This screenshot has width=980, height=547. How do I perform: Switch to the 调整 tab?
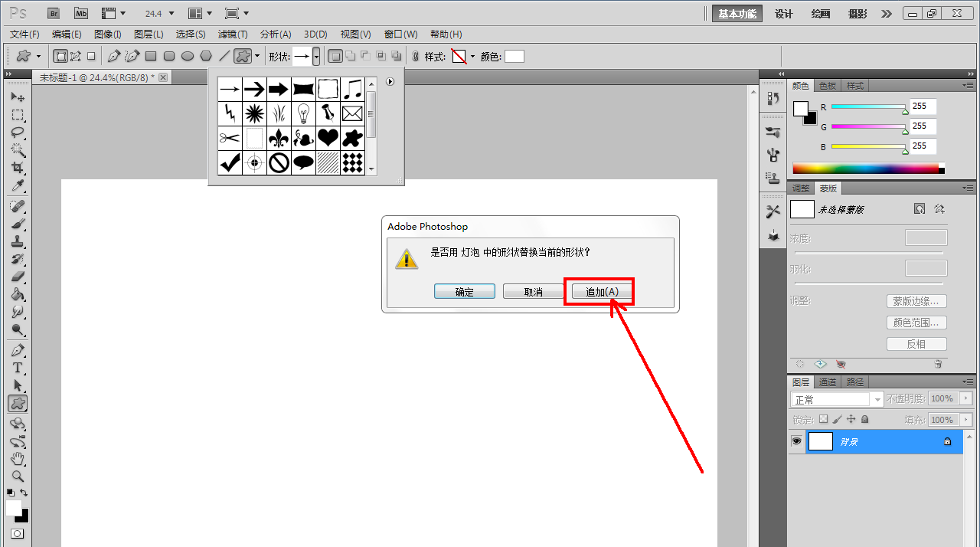801,188
